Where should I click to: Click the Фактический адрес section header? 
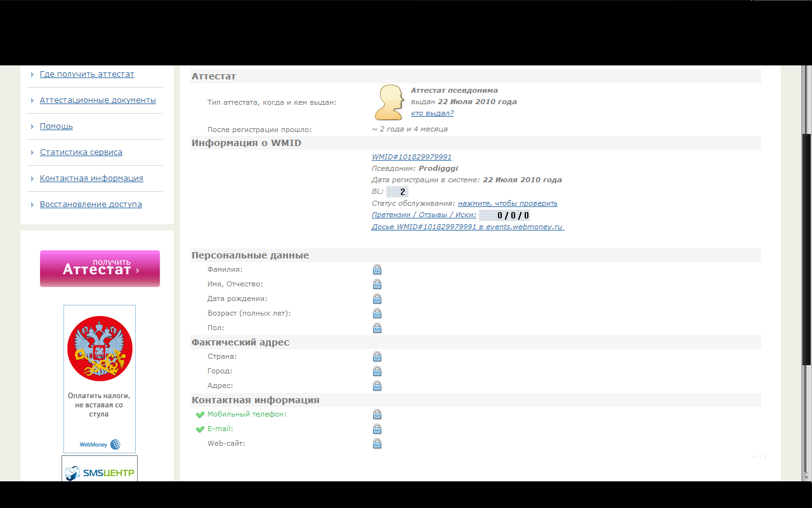(240, 342)
